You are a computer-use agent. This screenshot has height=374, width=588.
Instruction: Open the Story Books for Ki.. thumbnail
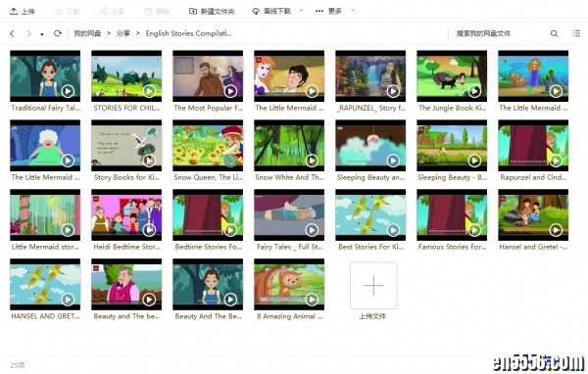point(126,146)
